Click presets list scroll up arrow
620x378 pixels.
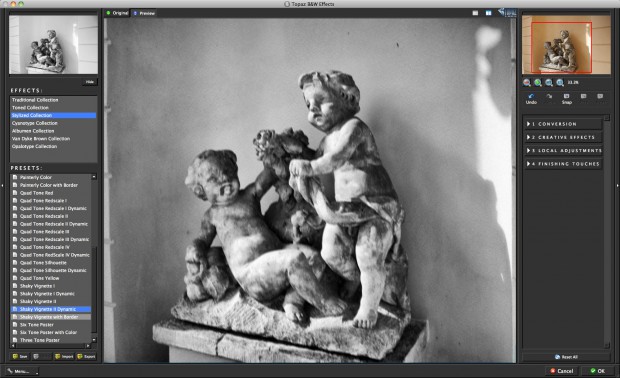94,177
